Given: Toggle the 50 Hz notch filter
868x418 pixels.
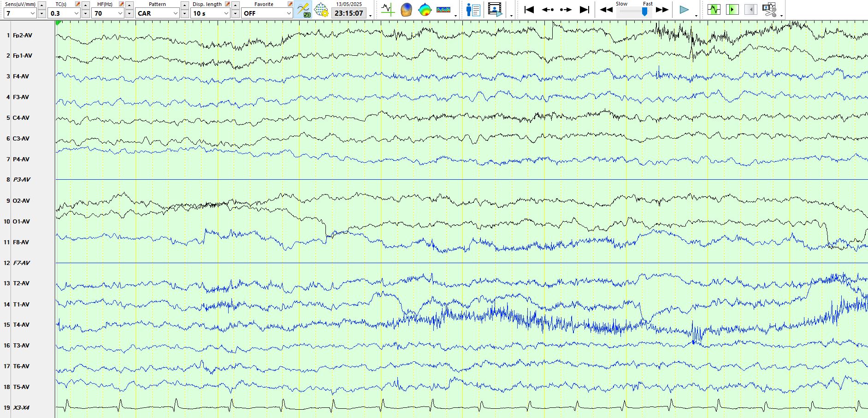Looking at the screenshot, I should coord(303,10).
